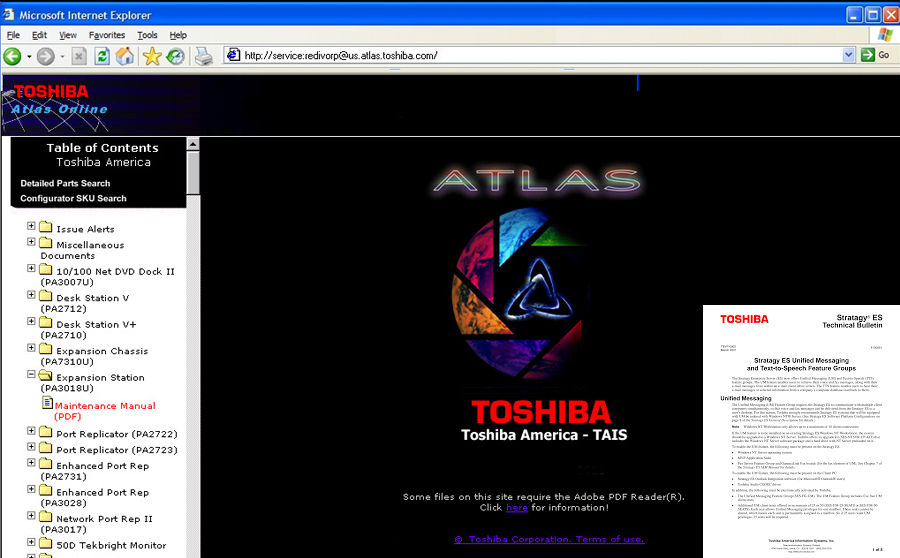The image size is (900, 558).
Task: Expand Expansion Chassis (PA7310U) node
Action: pos(31,348)
